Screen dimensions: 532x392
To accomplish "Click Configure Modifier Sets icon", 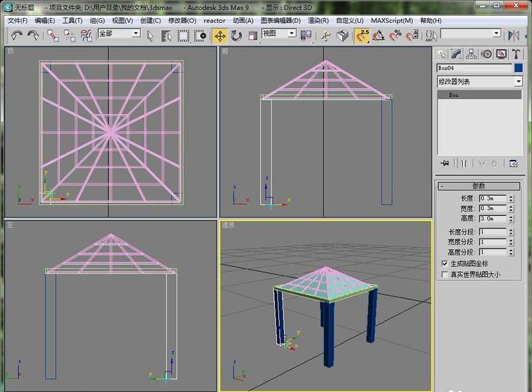I will pos(513,164).
